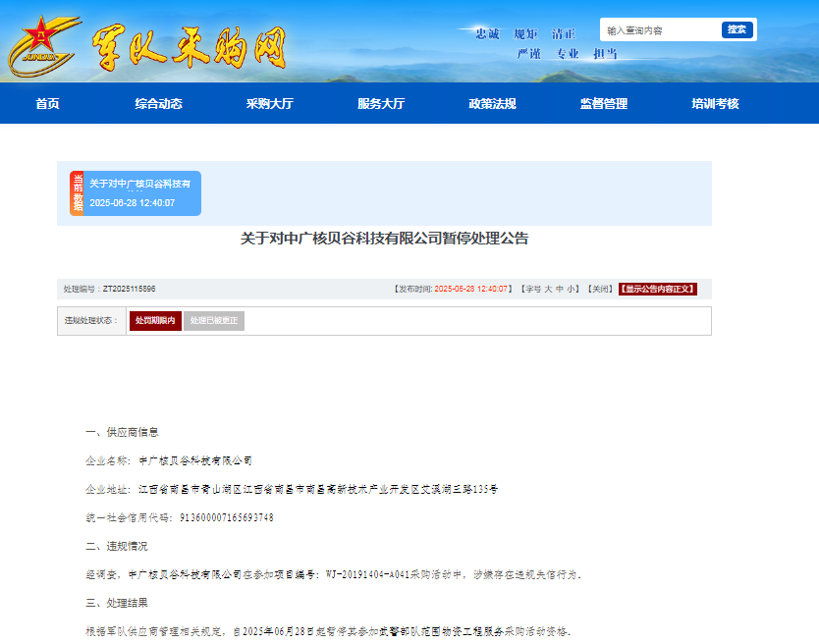The height and width of the screenshot is (644, 819).
Task: Set font size to 中
Action: (x=560, y=289)
